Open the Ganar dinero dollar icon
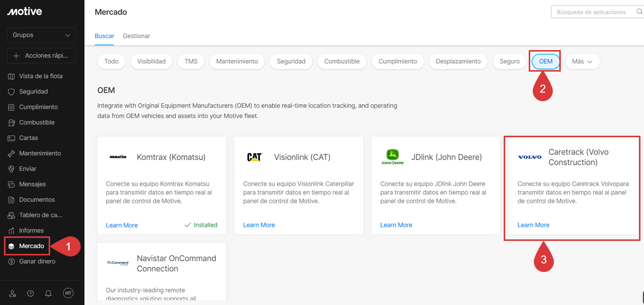Image resolution: width=644 pixels, height=305 pixels. [12, 261]
